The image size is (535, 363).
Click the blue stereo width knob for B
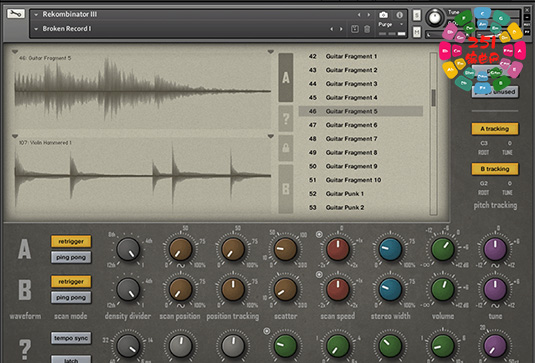[x=390, y=290]
